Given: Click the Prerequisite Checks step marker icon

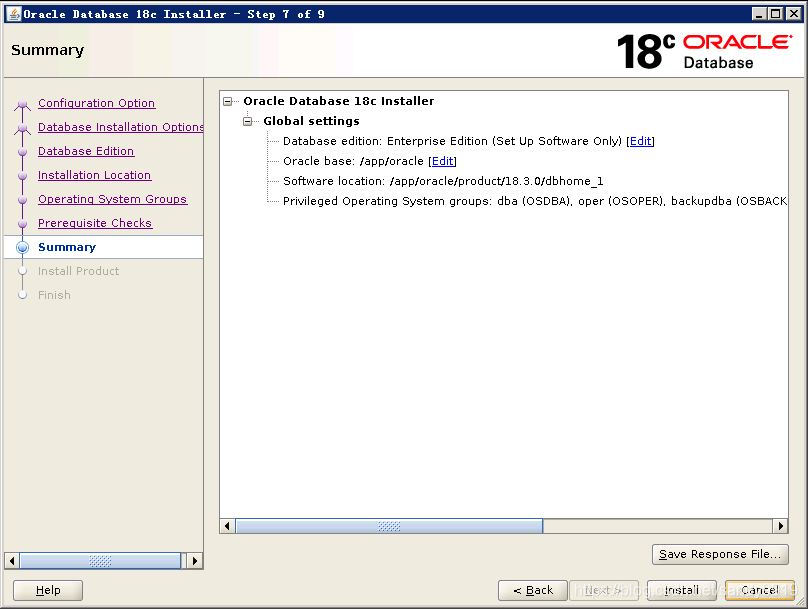Looking at the screenshot, I should (22, 224).
